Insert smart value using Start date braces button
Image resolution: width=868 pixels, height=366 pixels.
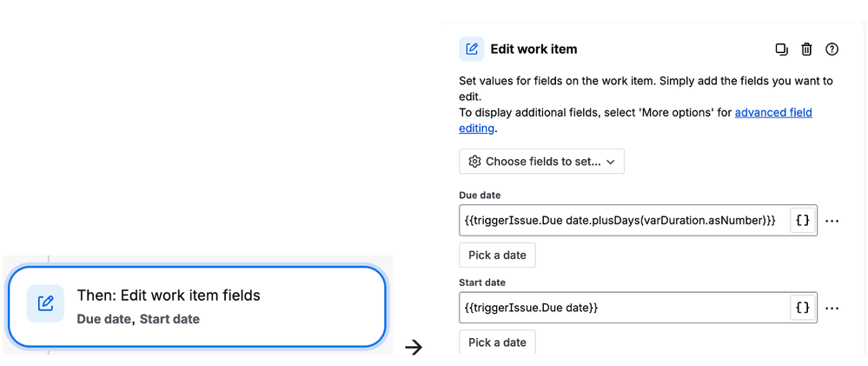(803, 308)
